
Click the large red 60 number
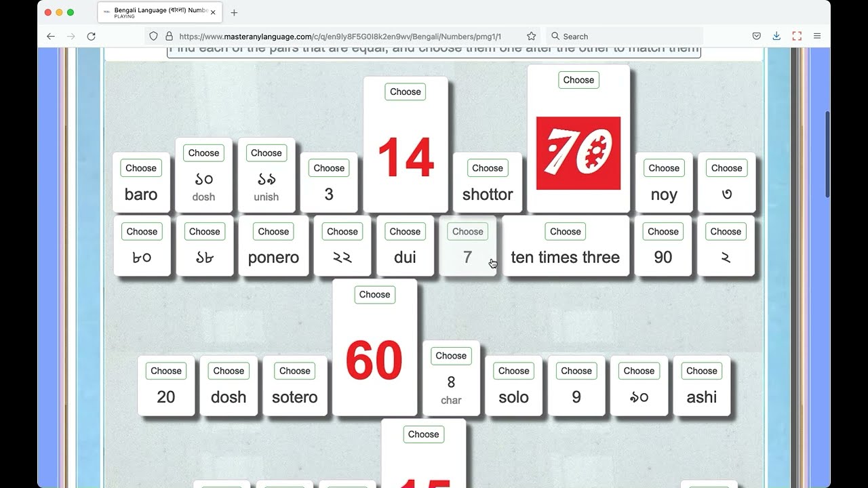374,361
